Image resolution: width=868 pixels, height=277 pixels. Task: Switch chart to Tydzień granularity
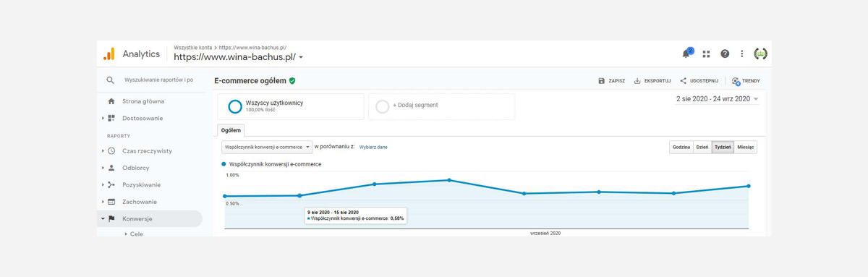pyautogui.click(x=723, y=147)
